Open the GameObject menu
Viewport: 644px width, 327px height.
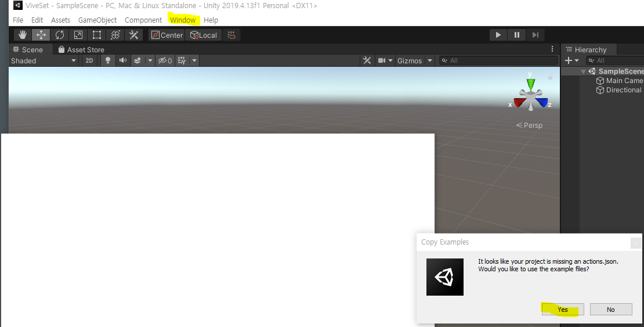click(97, 20)
